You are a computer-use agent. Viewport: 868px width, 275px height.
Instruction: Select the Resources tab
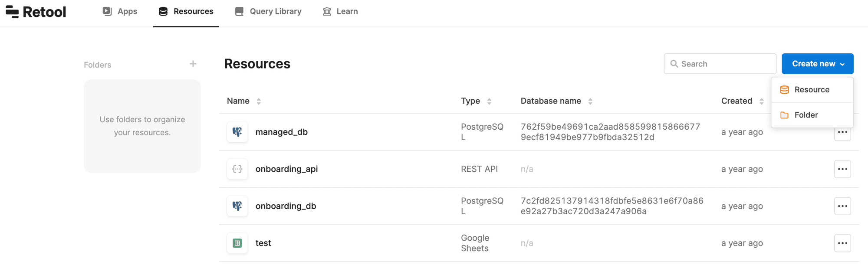click(x=186, y=12)
